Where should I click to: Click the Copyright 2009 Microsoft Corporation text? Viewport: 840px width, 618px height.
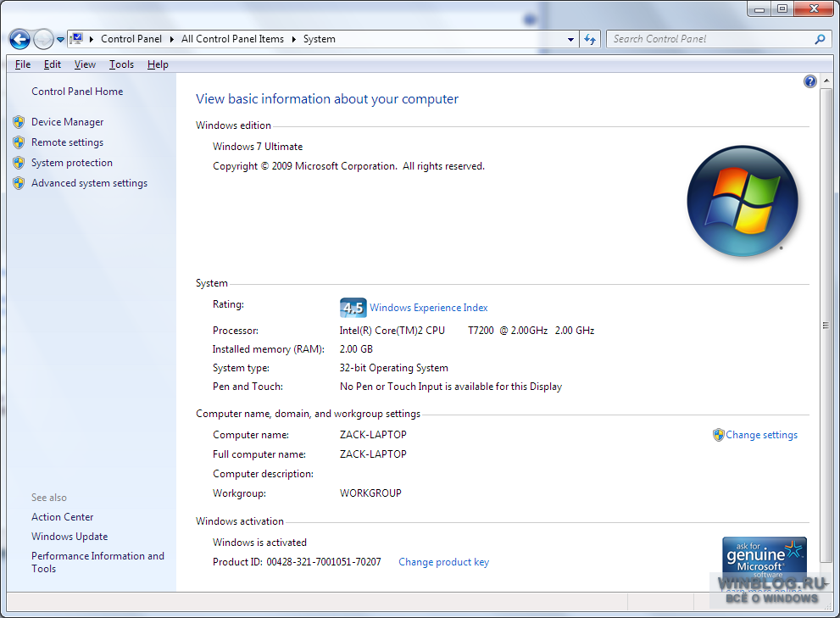pyautogui.click(x=348, y=167)
